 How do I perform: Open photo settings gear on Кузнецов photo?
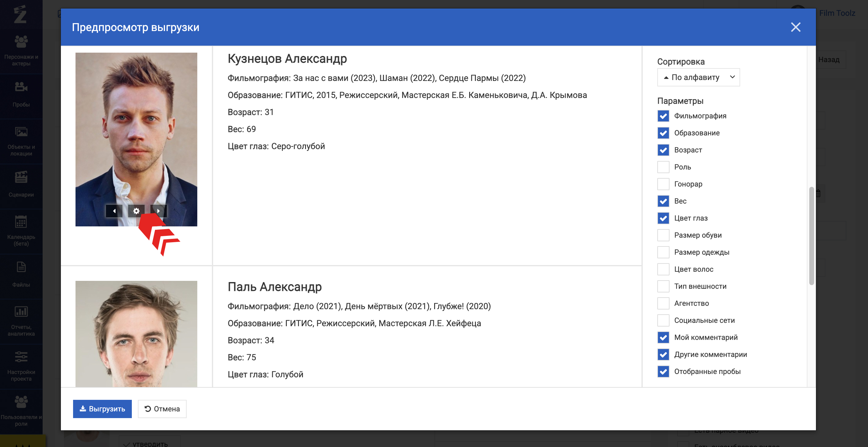tap(136, 211)
